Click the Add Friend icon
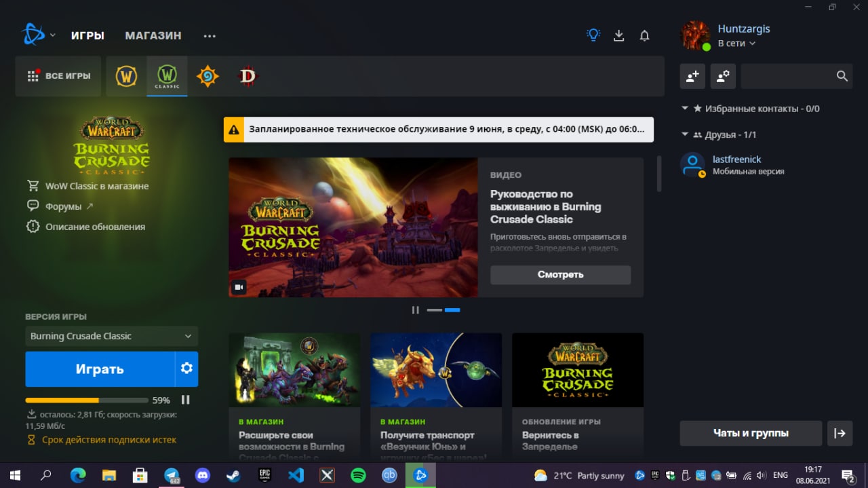 (x=692, y=76)
